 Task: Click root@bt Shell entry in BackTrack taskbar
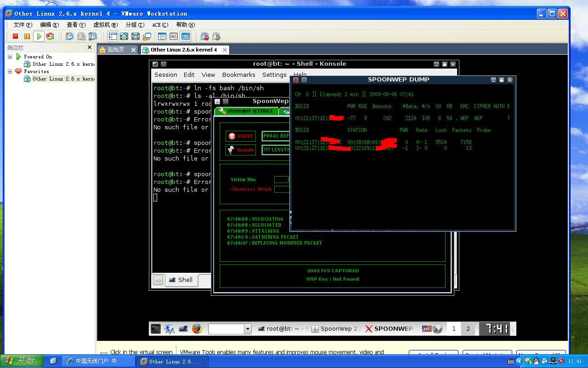[283, 328]
